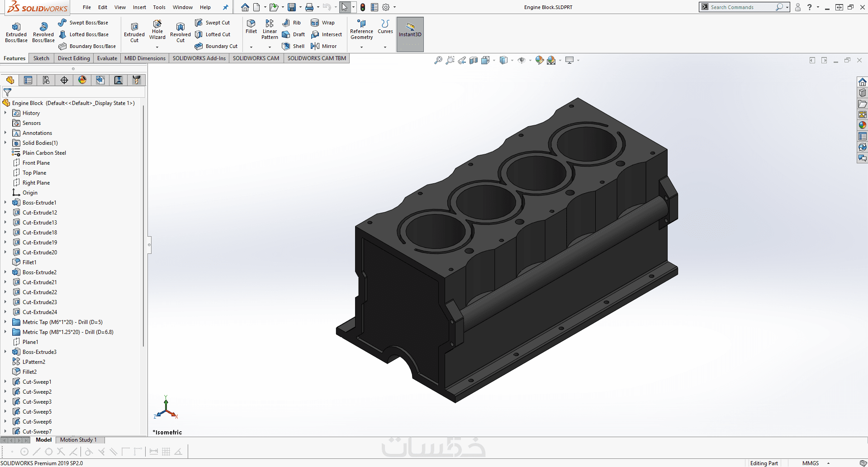Switch to the Sketch tab
This screenshot has width=868, height=467.
41,58
